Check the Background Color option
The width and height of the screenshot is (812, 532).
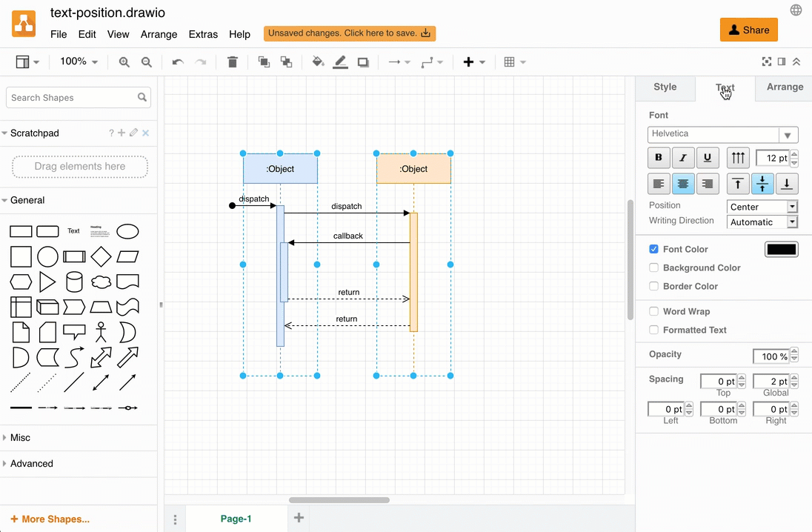[x=653, y=267]
